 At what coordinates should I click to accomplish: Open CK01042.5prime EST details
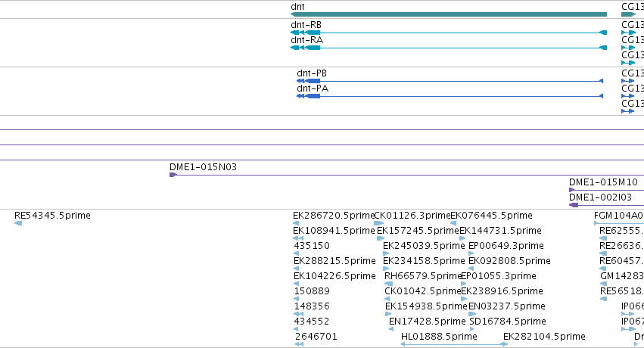pos(423,291)
